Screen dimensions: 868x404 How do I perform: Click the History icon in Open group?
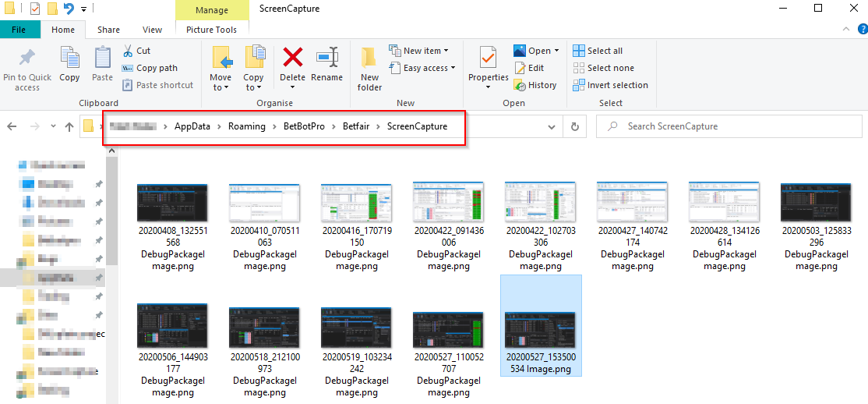coord(520,85)
